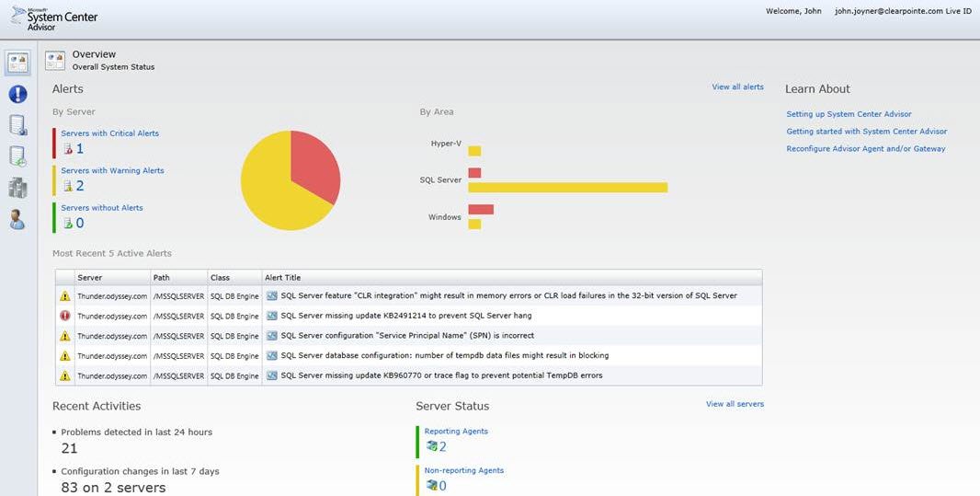Viewport: 980px width, 496px height.
Task: Click the Non-reporting Agents icon next to 0
Action: pyautogui.click(x=431, y=485)
